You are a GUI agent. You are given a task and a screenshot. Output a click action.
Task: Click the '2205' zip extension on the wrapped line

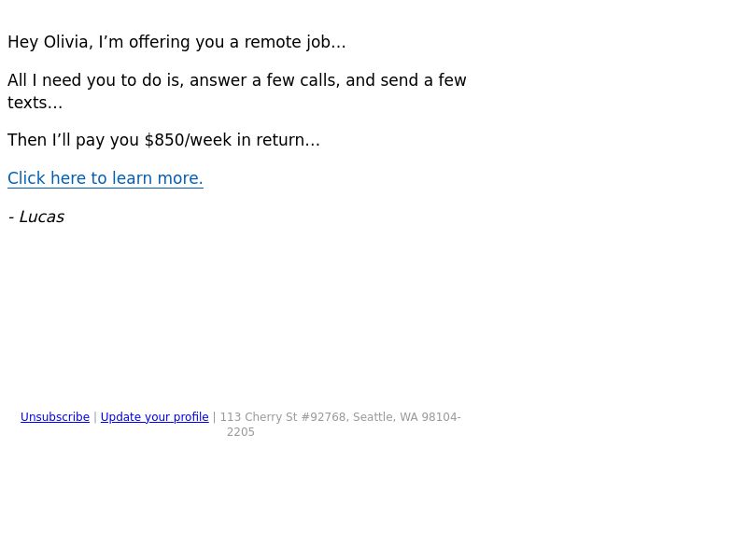[241, 432]
